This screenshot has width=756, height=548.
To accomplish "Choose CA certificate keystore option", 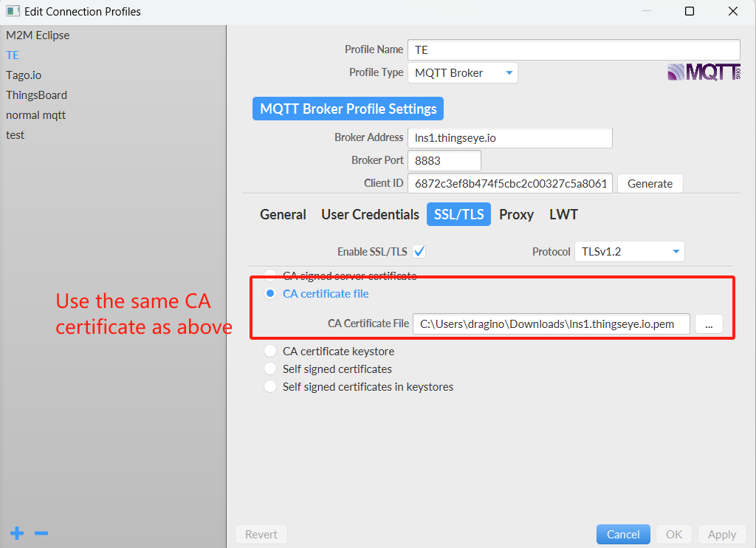I will coord(270,351).
